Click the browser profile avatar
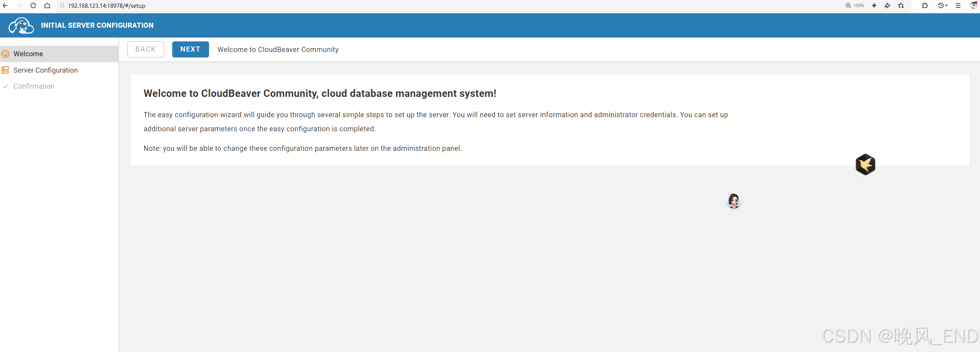The image size is (980, 352). [x=974, y=5]
